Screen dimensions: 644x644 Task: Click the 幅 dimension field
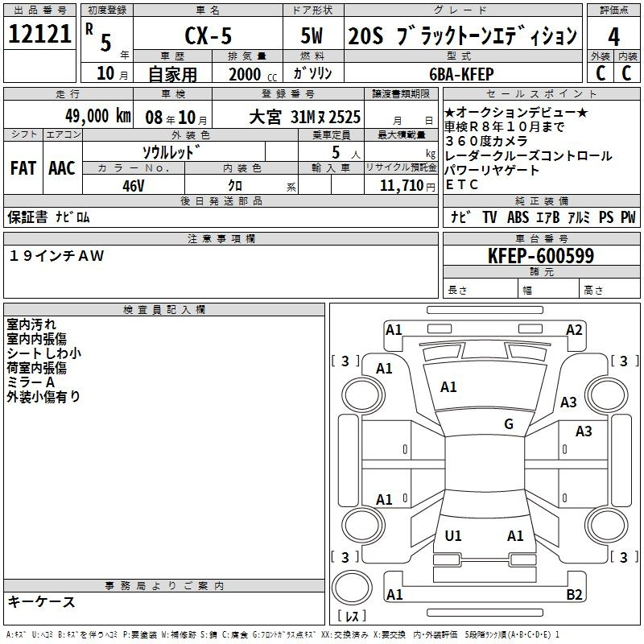(549, 290)
